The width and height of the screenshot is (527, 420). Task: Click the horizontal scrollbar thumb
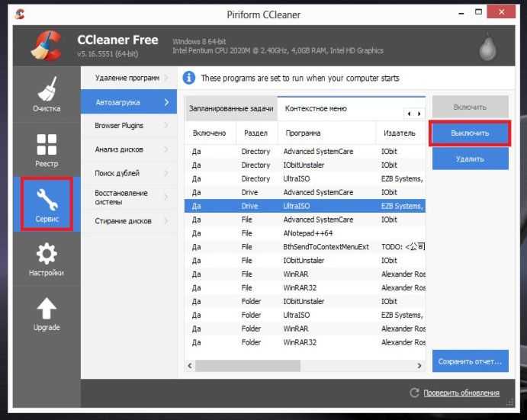248,366
